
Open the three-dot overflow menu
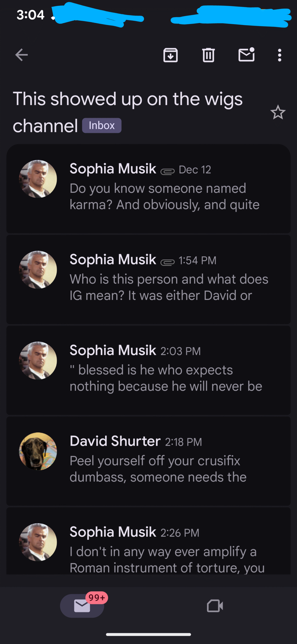[279, 55]
